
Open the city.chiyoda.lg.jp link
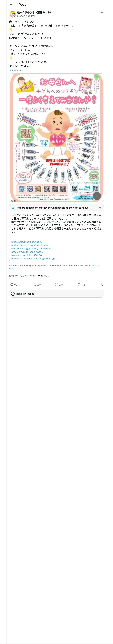(32, 248)
